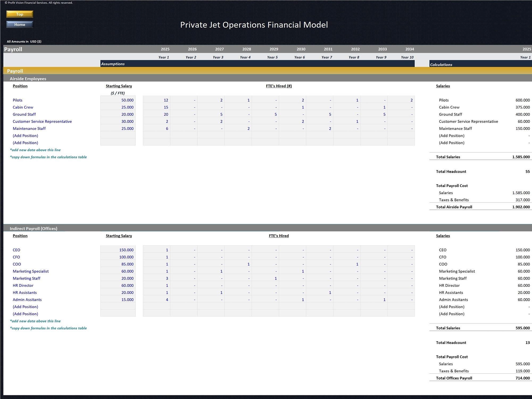This screenshot has width=532, height=399.
Task: Click the 2029 year column header
Action: (274, 49)
